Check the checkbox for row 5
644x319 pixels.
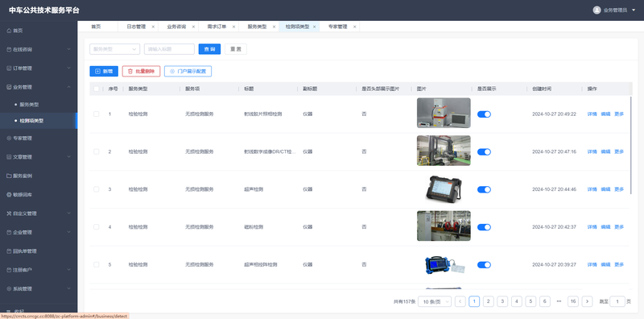pyautogui.click(x=96, y=264)
